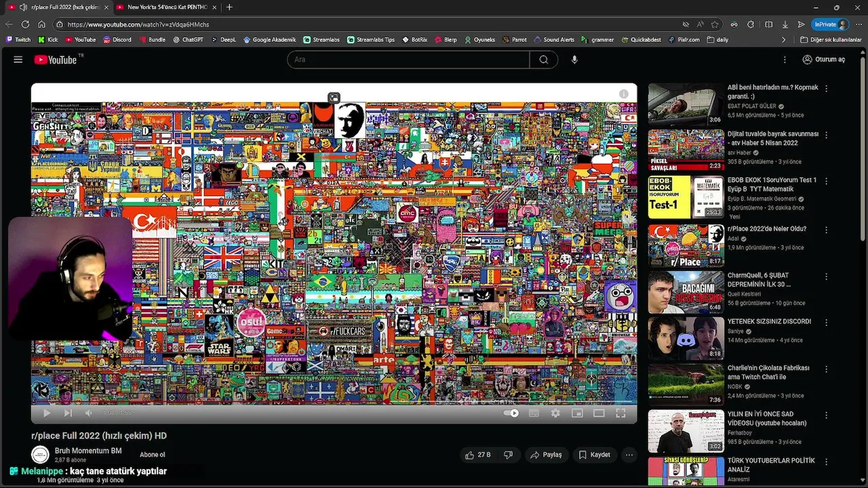
Task: Enable theater mode in player
Action: coord(599,413)
